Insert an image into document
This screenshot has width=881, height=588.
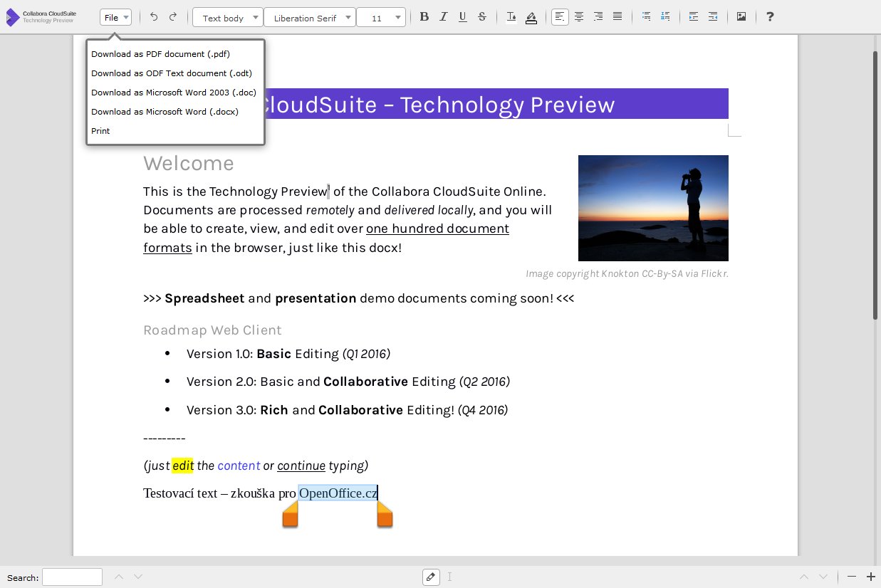tap(741, 17)
